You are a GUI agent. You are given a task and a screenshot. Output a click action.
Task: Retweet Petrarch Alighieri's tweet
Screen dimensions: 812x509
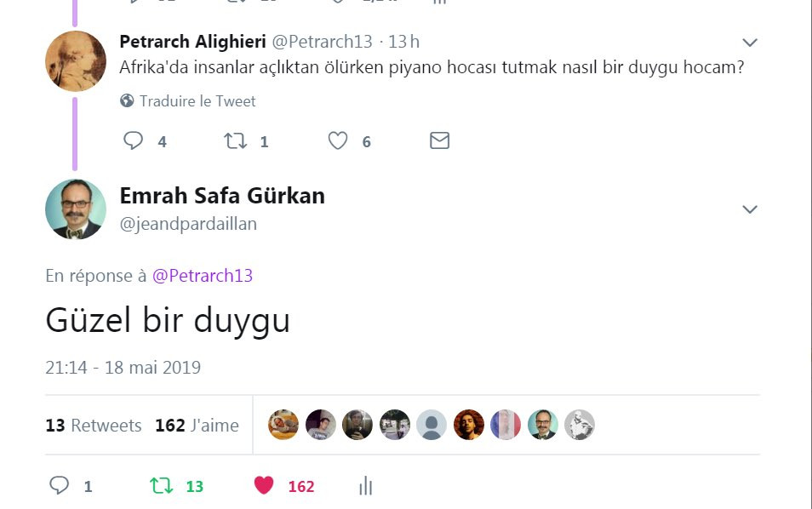click(235, 140)
